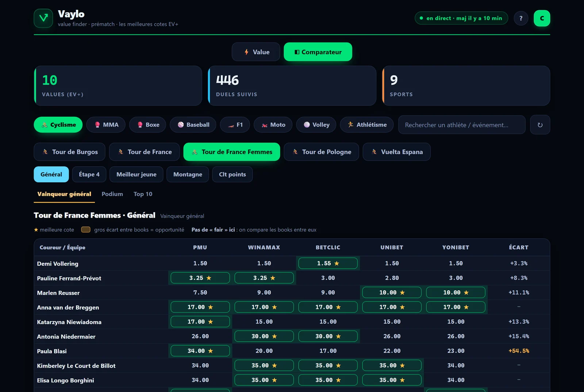Screen dimensions: 584x392
Task: Choose the MMA sport filter
Action: pyautogui.click(x=106, y=125)
